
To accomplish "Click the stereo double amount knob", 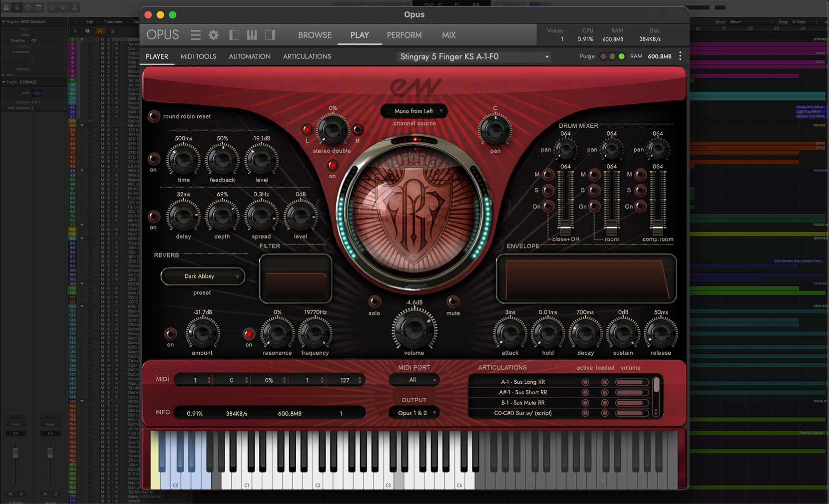I will coord(332,130).
